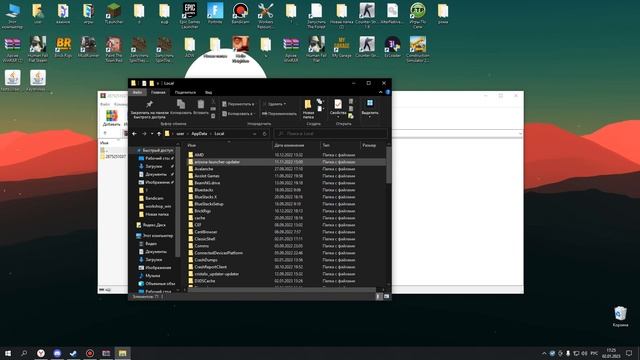
Task: Click the WinRAR Add button behind Explorer
Action: pos(111,118)
